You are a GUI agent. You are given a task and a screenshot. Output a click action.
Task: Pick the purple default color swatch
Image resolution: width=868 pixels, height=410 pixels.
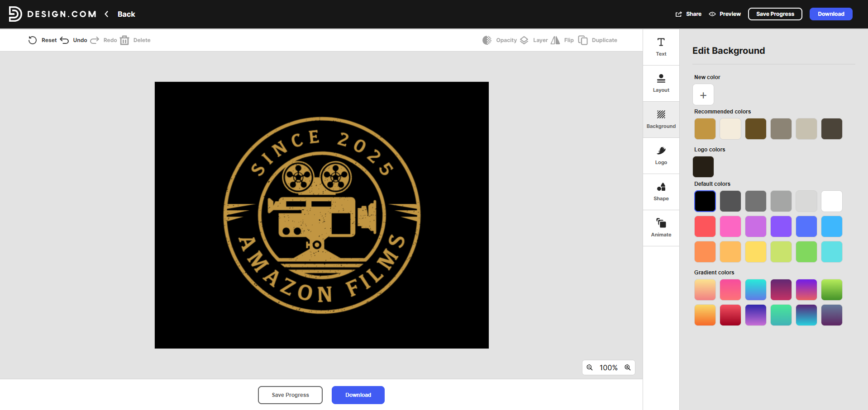[x=781, y=226]
